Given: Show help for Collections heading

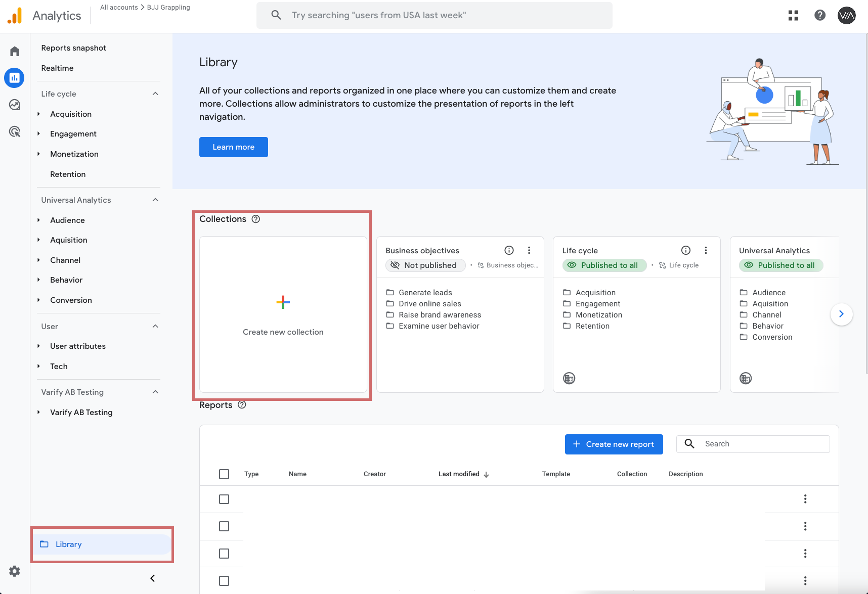Looking at the screenshot, I should (256, 219).
